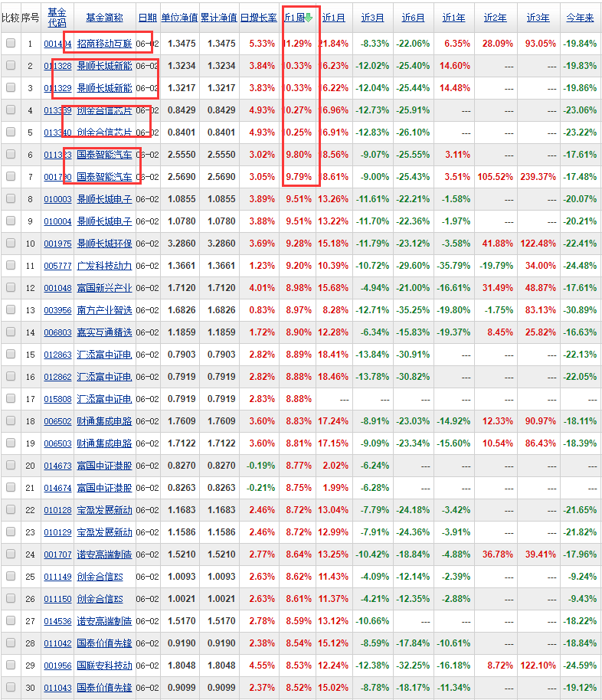The height and width of the screenshot is (700, 602).
Task: Click the 239.37% three-year return cell
Action: [538, 177]
